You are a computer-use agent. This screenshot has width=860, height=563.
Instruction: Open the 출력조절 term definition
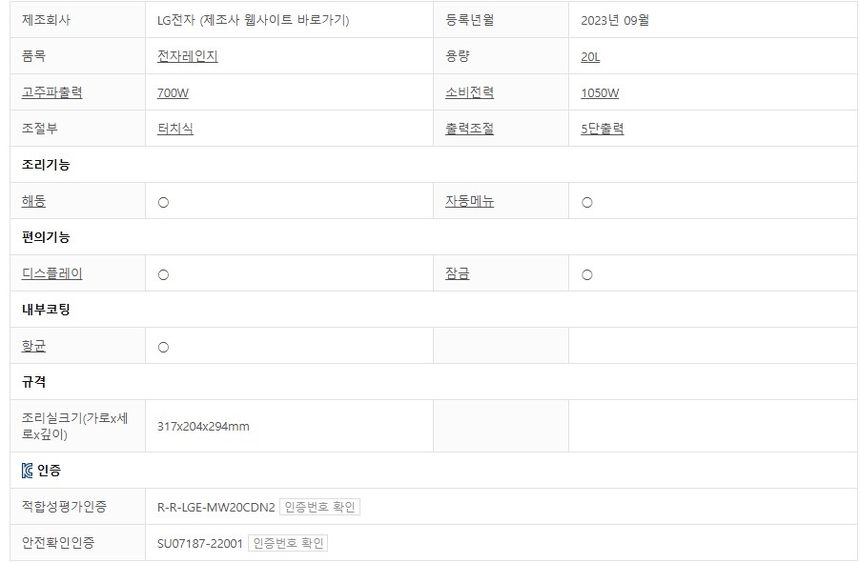coord(469,129)
